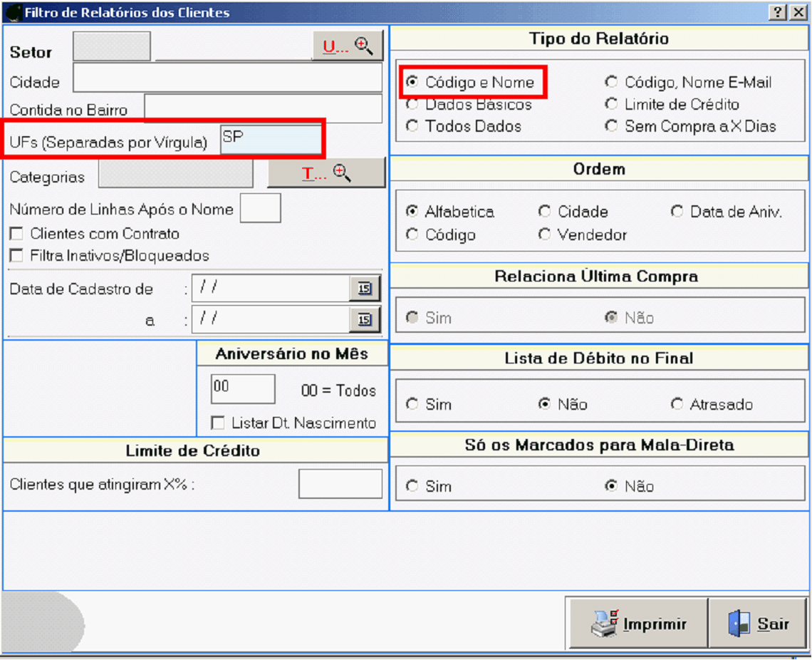Close the filter dialog window
The image size is (812, 660).
[x=797, y=12]
